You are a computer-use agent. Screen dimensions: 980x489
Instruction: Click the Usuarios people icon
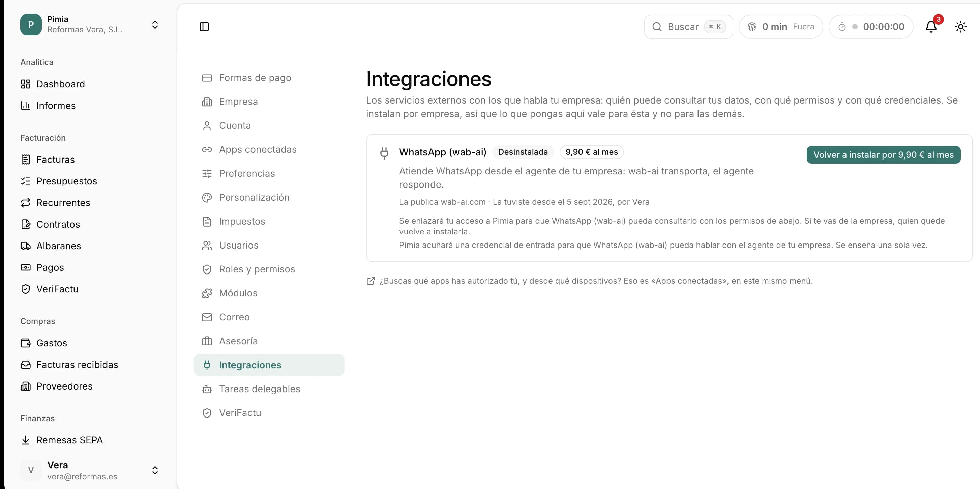(x=207, y=246)
